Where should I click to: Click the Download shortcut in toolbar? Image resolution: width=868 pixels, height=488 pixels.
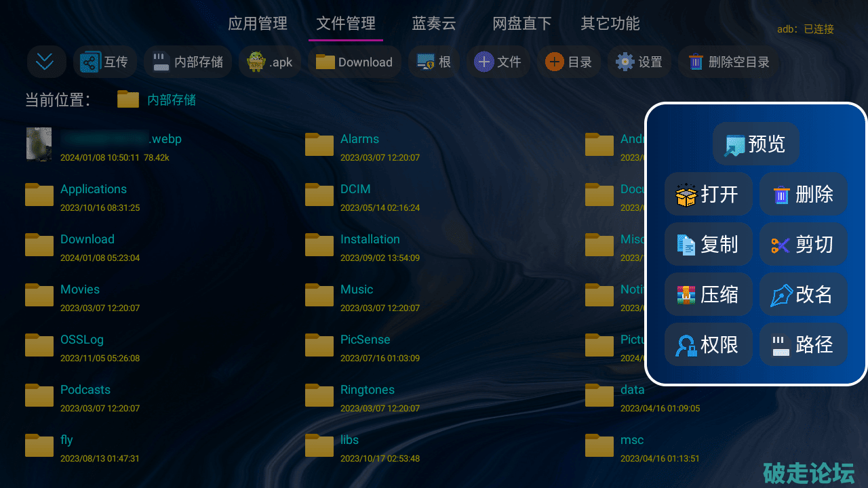point(355,62)
